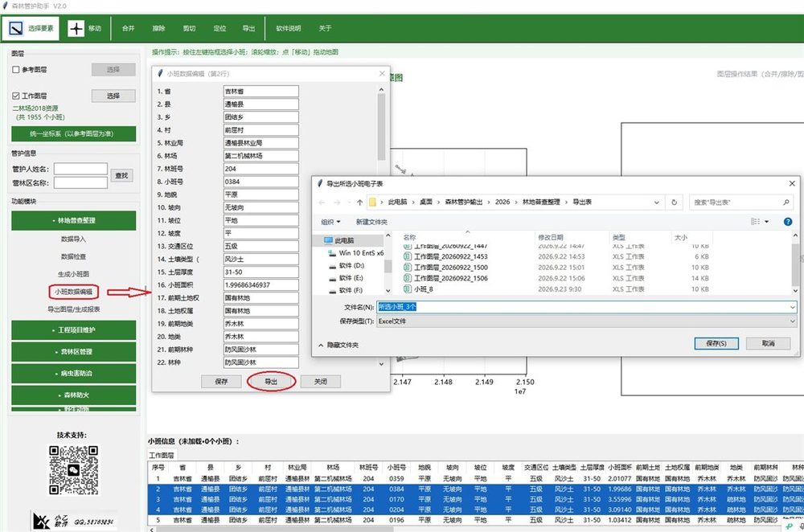Uncheck the 工作图层 checkbox

tap(16, 96)
